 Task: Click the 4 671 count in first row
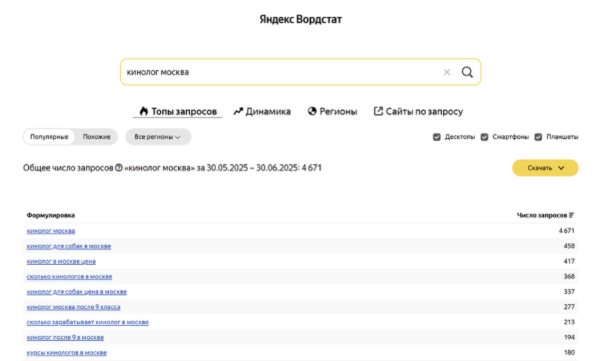(x=567, y=231)
